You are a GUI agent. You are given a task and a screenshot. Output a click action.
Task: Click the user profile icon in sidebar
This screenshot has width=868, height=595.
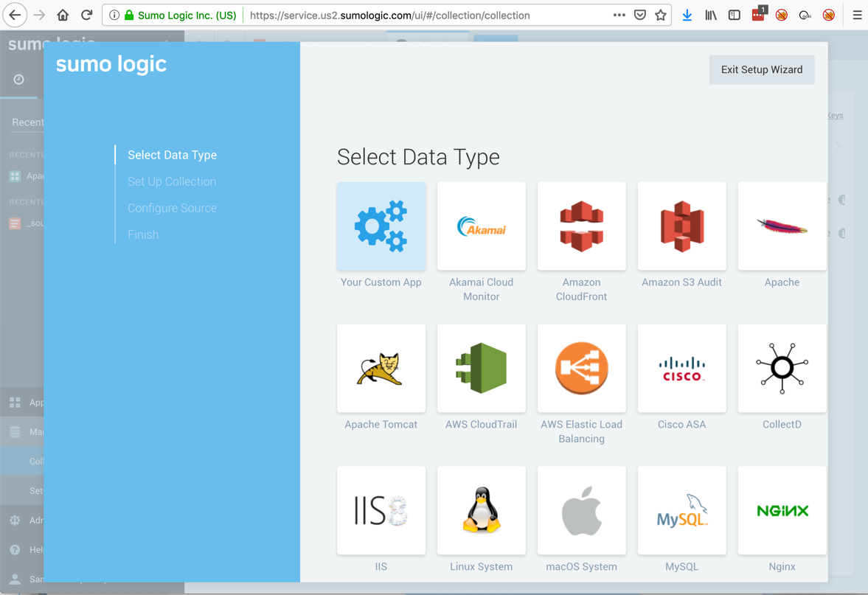point(15,579)
